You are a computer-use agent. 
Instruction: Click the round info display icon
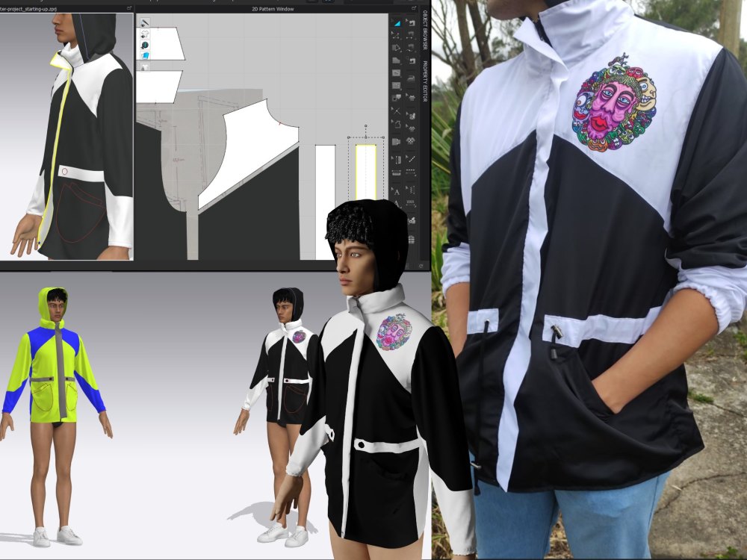pos(145,45)
